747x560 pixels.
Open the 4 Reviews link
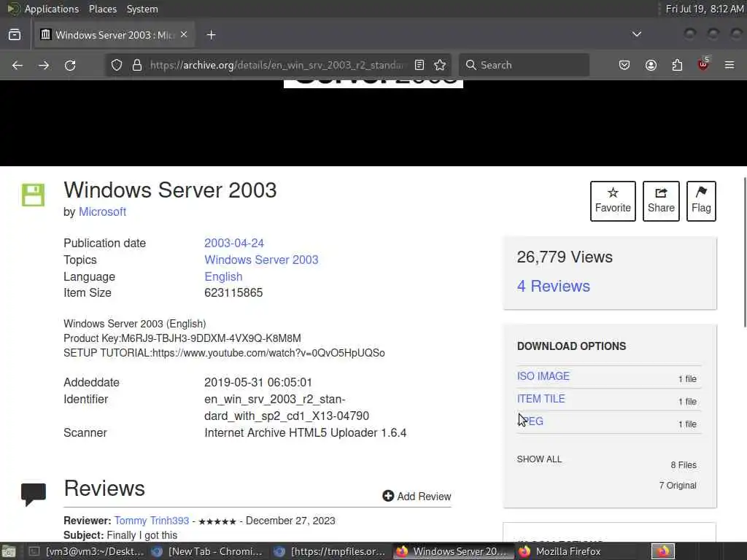tap(553, 286)
